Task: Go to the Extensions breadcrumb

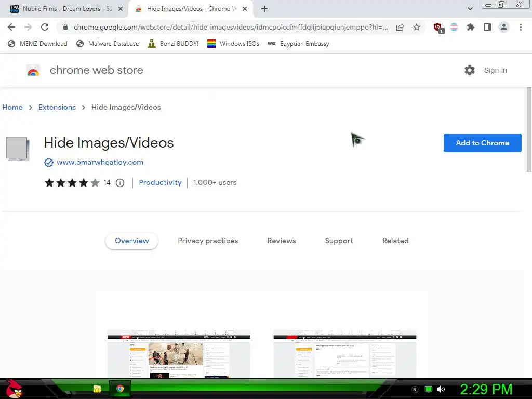Action: pyautogui.click(x=57, y=107)
